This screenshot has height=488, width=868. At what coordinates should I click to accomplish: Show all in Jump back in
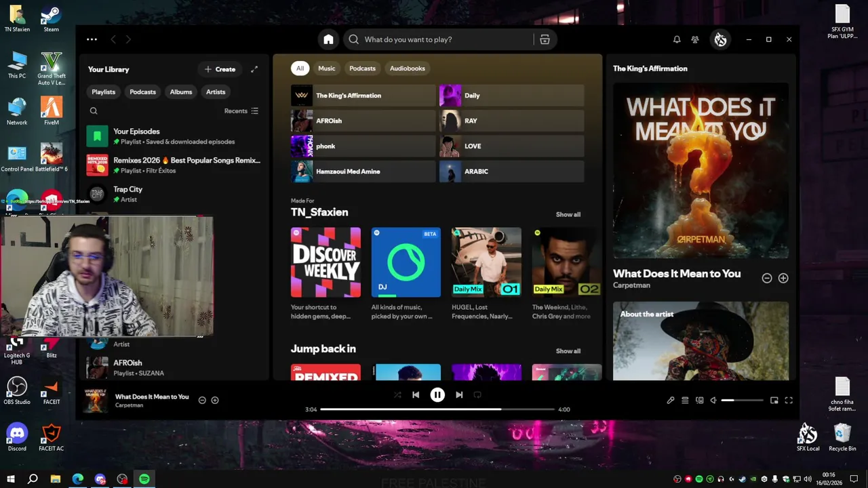[x=568, y=351]
